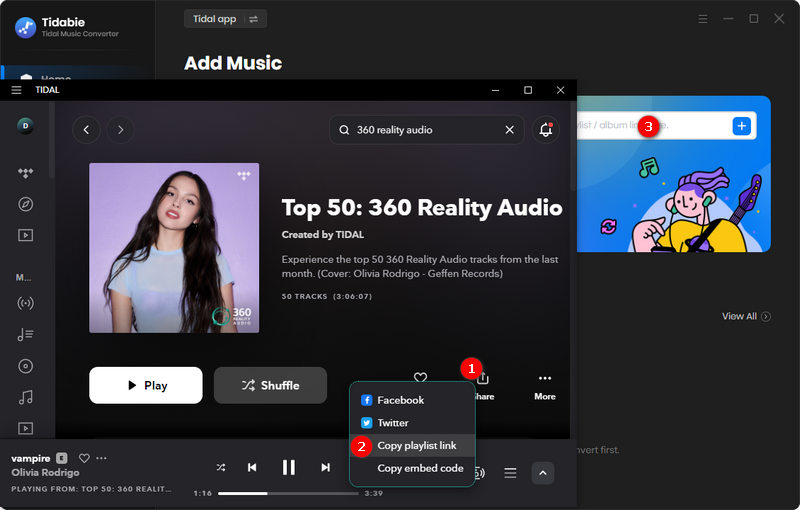
Task: Click Olivia Rodrigo artist name in player
Action: tap(45, 473)
